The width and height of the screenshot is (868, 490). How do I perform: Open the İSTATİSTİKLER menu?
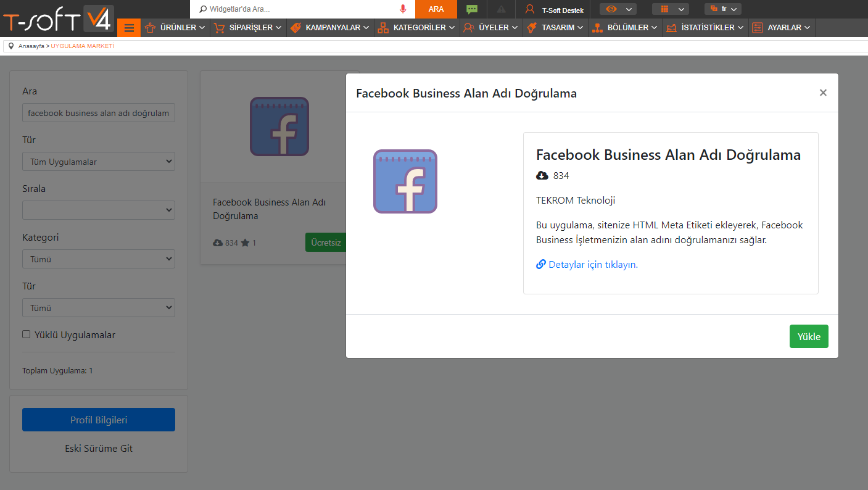click(705, 28)
